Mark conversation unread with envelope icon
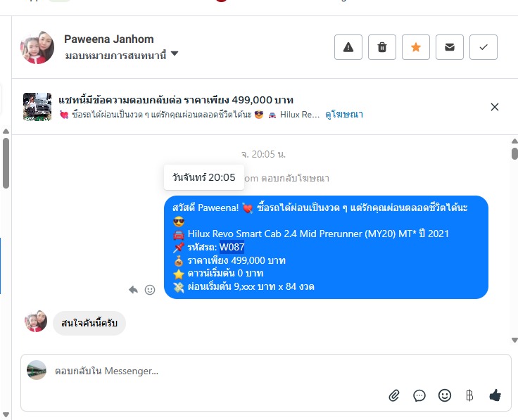The image size is (518, 420). pyautogui.click(x=449, y=47)
